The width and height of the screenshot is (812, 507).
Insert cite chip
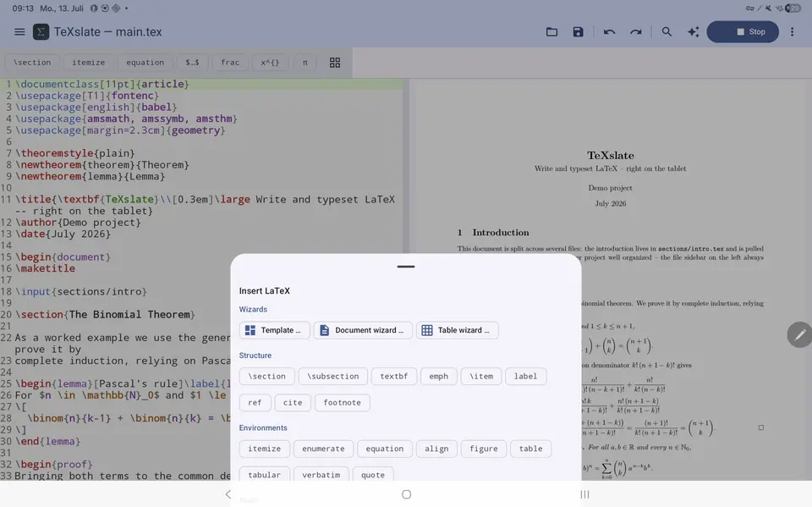click(293, 403)
